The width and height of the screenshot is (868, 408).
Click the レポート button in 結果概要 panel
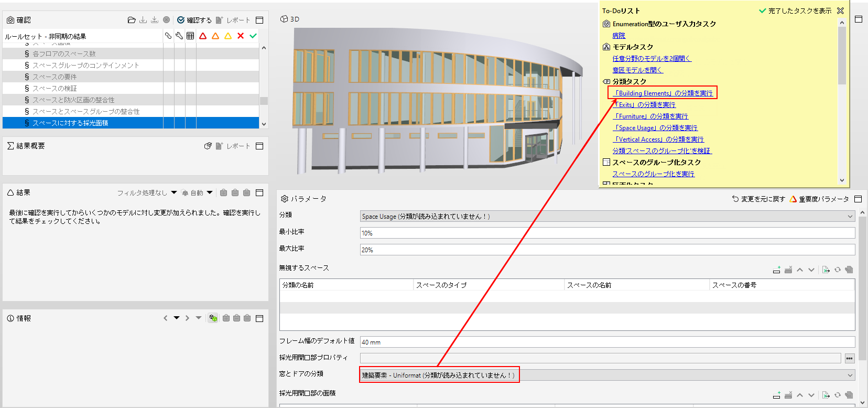click(233, 146)
